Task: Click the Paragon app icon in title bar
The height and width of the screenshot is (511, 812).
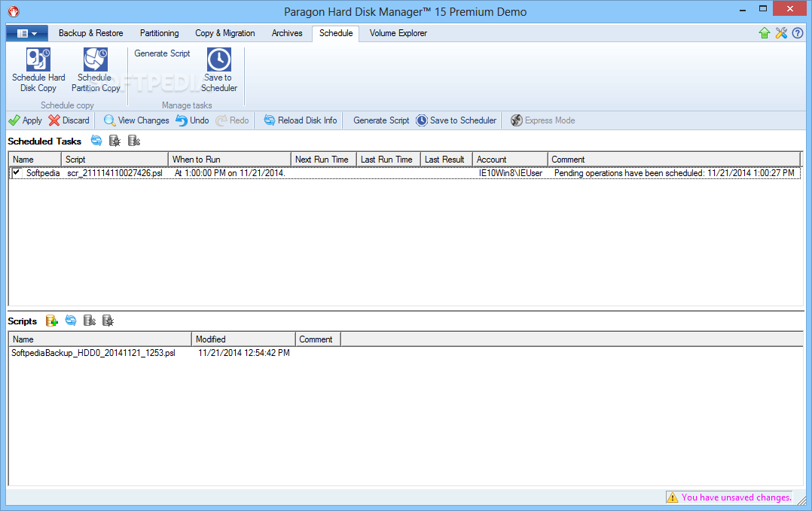Action: [x=14, y=11]
